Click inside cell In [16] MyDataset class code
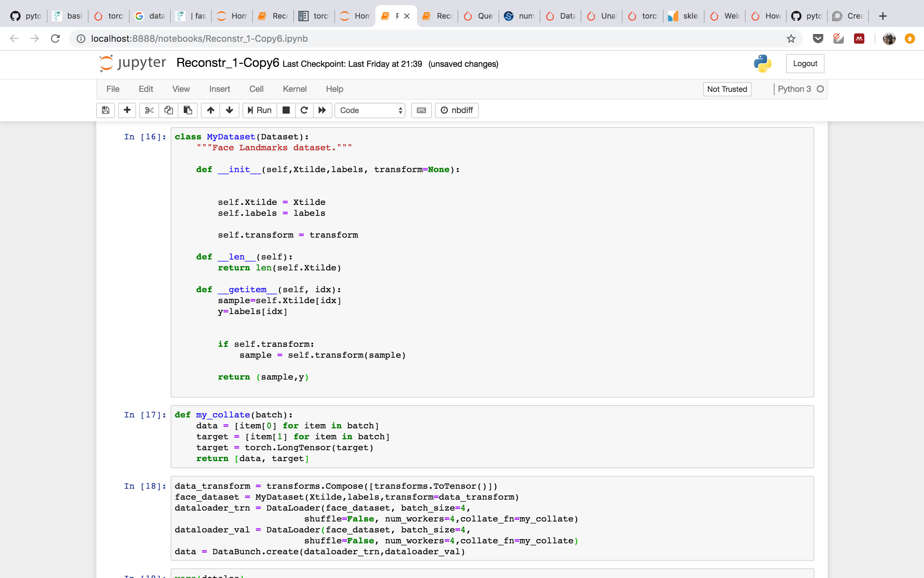The image size is (924, 578). click(492, 262)
